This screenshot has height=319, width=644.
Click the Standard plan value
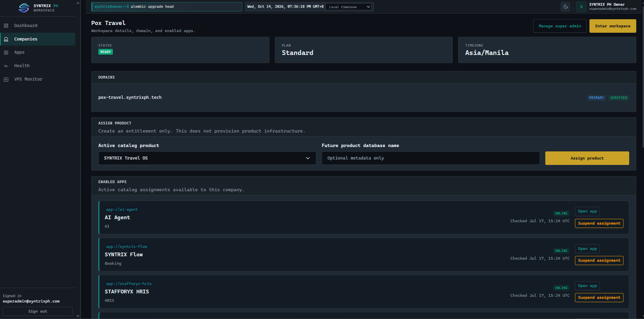click(297, 53)
